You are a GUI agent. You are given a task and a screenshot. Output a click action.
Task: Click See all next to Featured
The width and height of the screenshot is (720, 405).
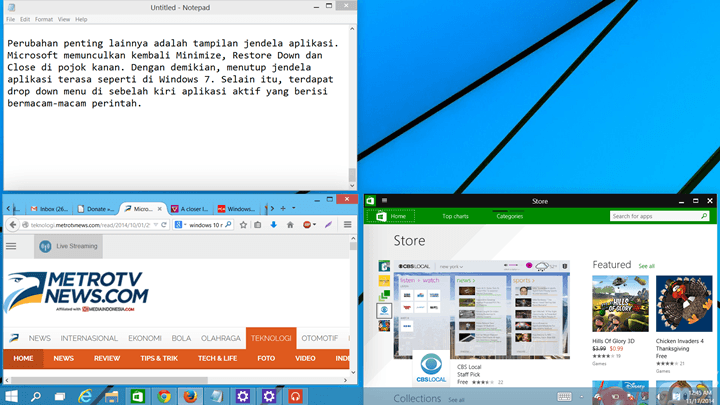point(647,266)
